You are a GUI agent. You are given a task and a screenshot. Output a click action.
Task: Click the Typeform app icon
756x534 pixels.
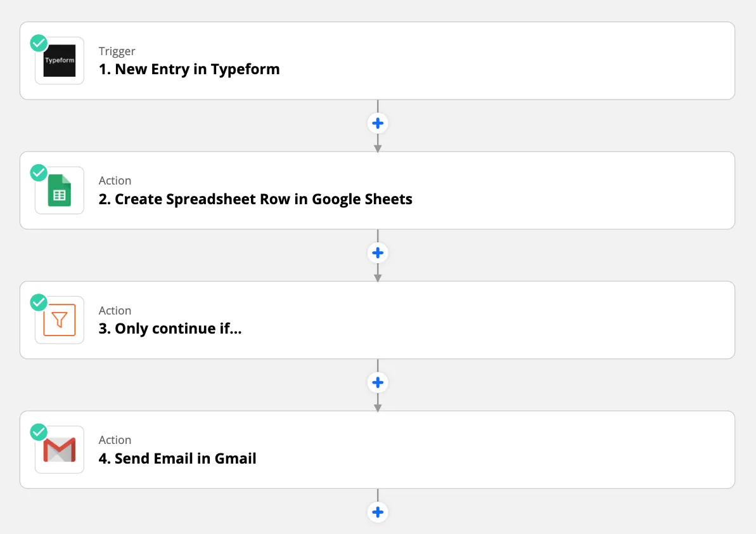click(60, 61)
